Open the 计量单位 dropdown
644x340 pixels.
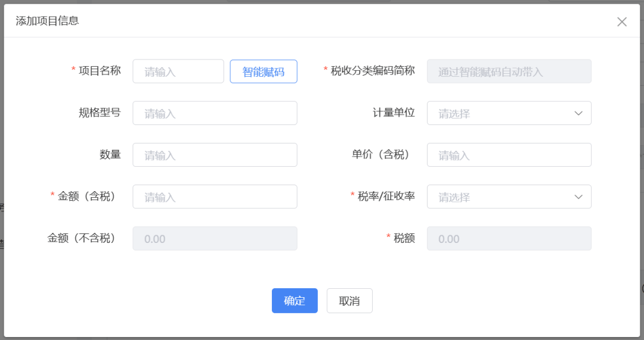click(501, 113)
